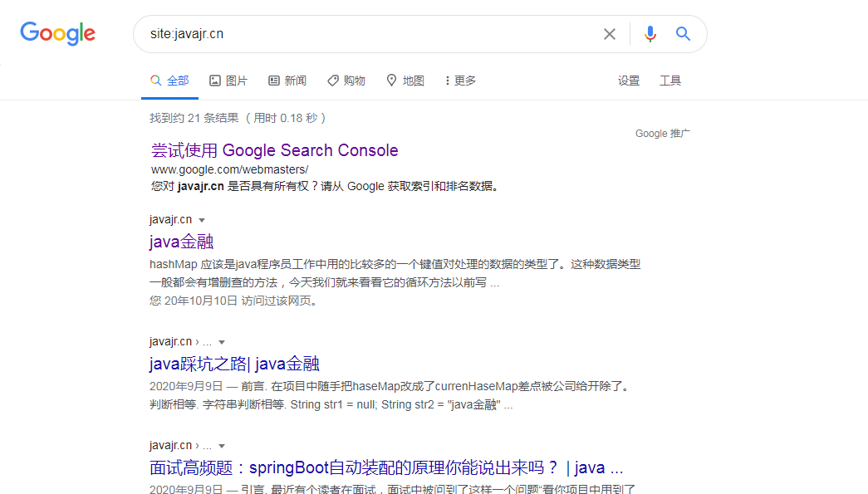The width and height of the screenshot is (868, 494).
Task: Open the 工具 search tools menu
Action: 670,81
